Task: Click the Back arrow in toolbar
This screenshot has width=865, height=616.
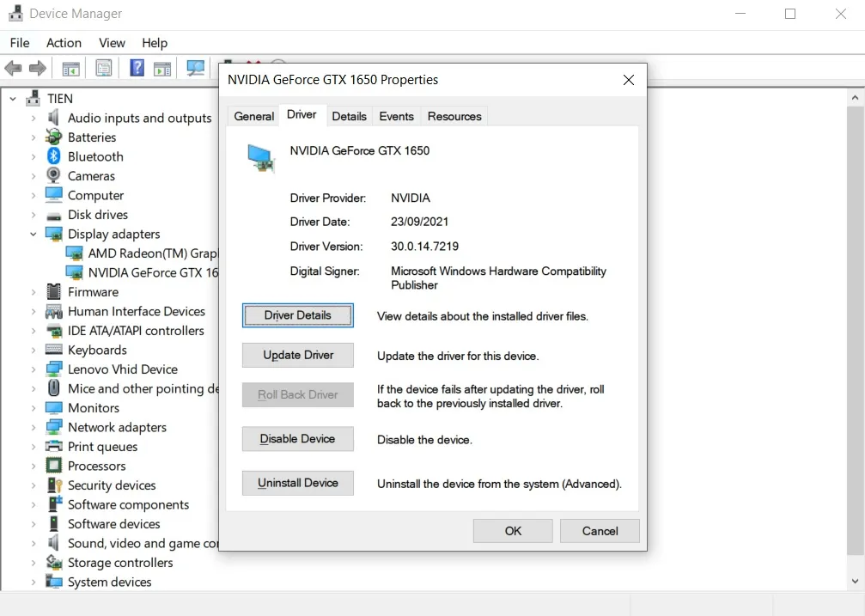Action: 13,68
